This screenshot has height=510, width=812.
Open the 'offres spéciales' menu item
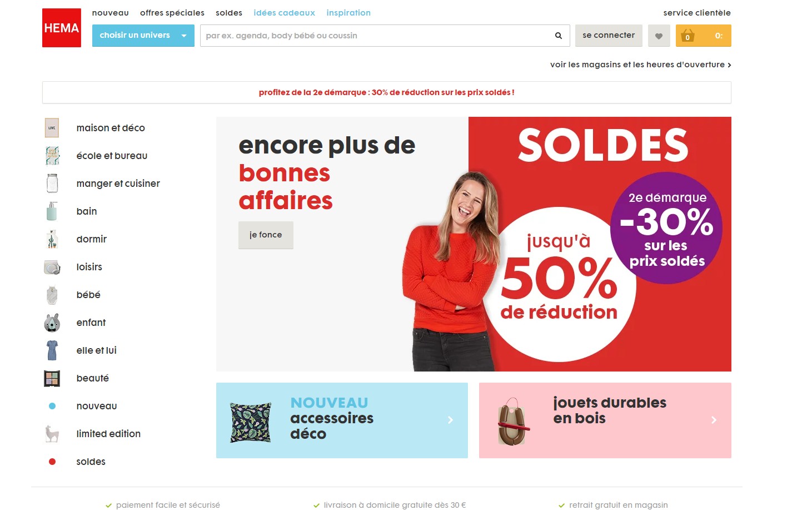click(172, 13)
